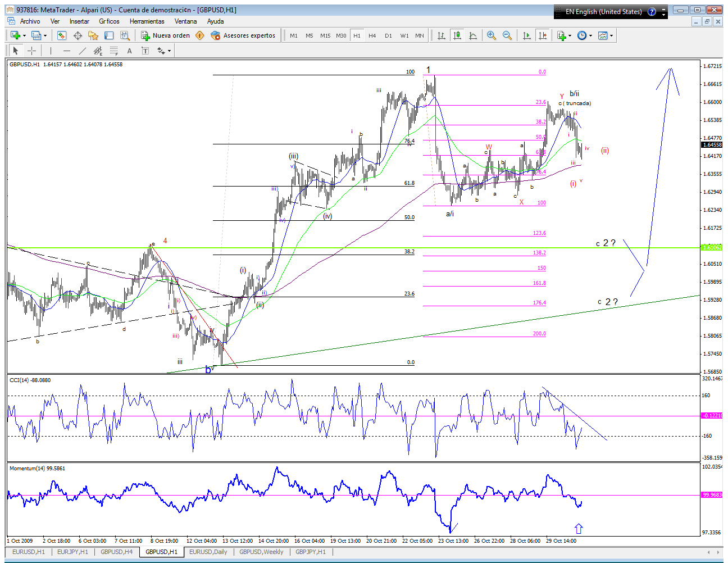This screenshot has width=728, height=563.
Task: Enable chart auto-scroll button
Action: [527, 35]
